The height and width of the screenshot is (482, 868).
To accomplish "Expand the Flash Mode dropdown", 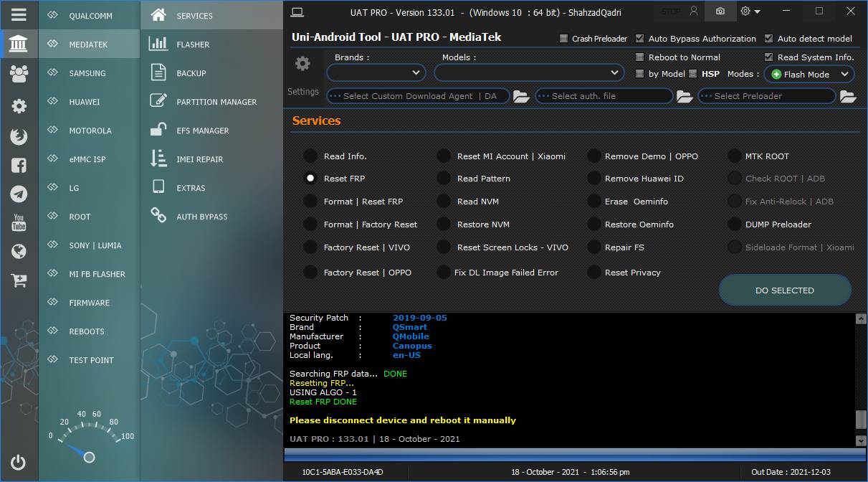I will click(x=809, y=74).
